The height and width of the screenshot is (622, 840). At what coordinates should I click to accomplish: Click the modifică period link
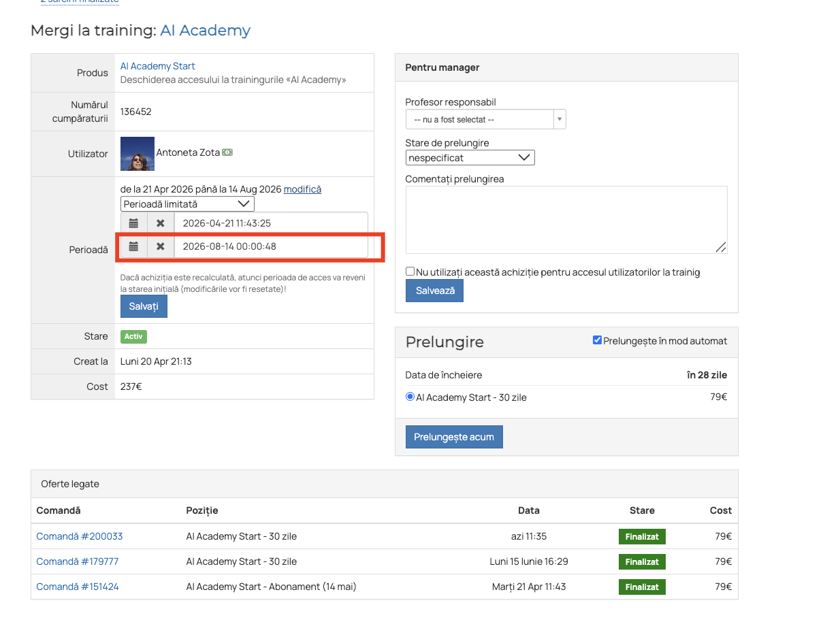click(302, 189)
